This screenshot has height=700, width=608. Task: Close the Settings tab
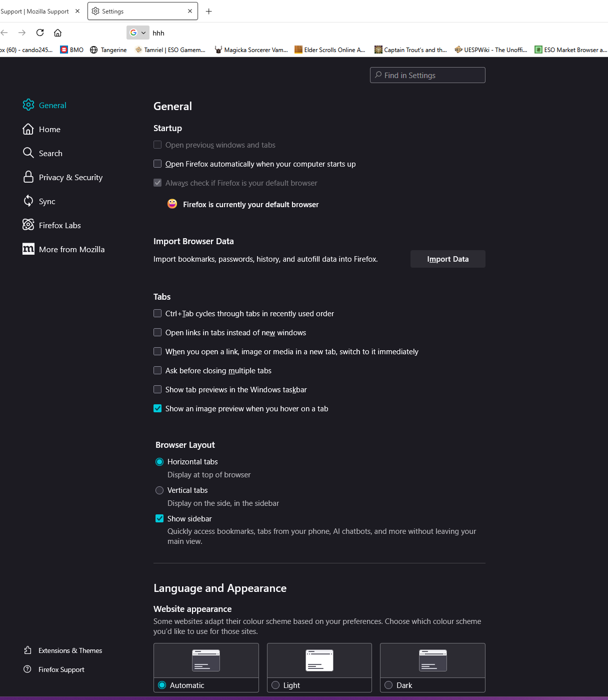pyautogui.click(x=190, y=11)
